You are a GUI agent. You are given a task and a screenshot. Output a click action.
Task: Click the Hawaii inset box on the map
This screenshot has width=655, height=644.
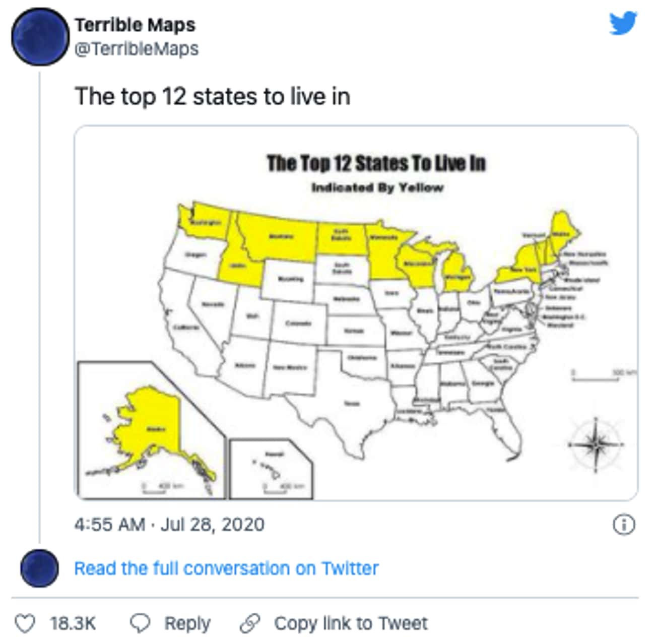pyautogui.click(x=272, y=469)
